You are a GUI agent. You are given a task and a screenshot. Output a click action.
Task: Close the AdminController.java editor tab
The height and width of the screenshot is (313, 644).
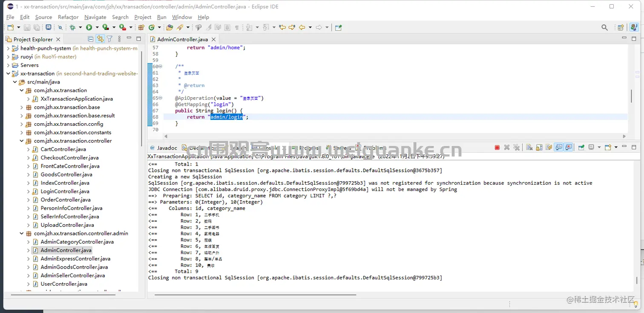[214, 39]
